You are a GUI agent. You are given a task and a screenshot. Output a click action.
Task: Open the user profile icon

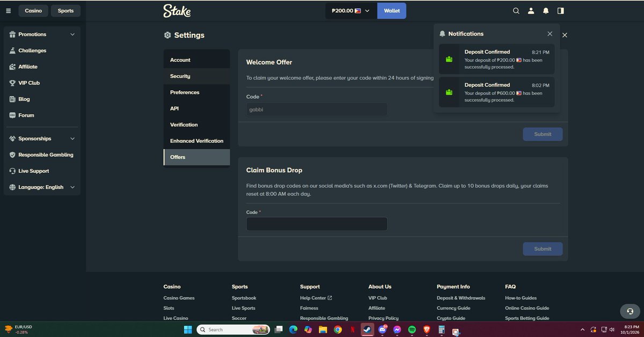click(531, 11)
